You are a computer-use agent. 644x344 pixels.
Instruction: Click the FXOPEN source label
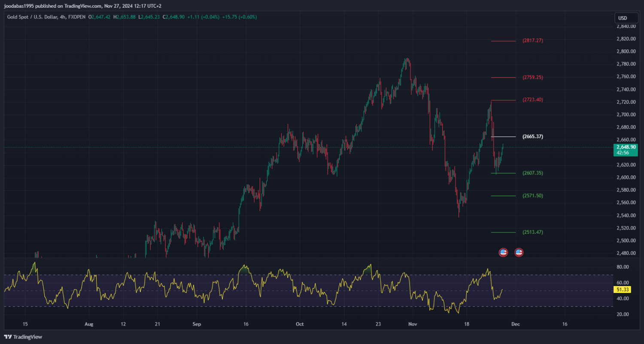tap(77, 17)
